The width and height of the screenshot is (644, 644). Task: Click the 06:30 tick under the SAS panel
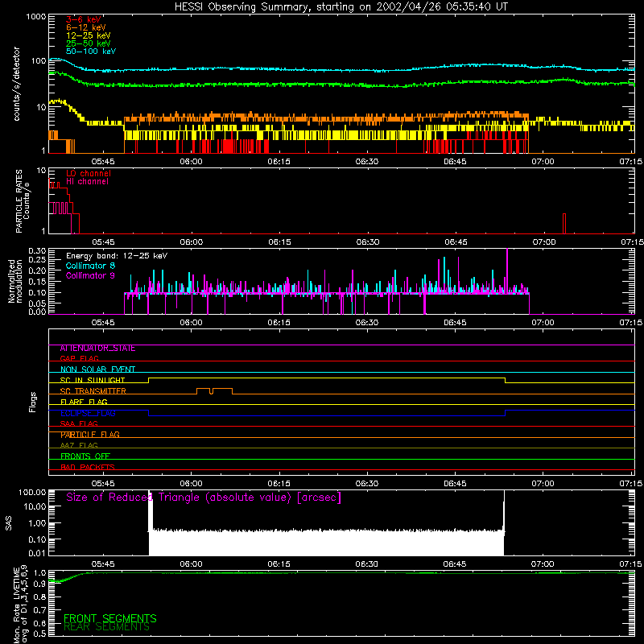[x=367, y=564]
